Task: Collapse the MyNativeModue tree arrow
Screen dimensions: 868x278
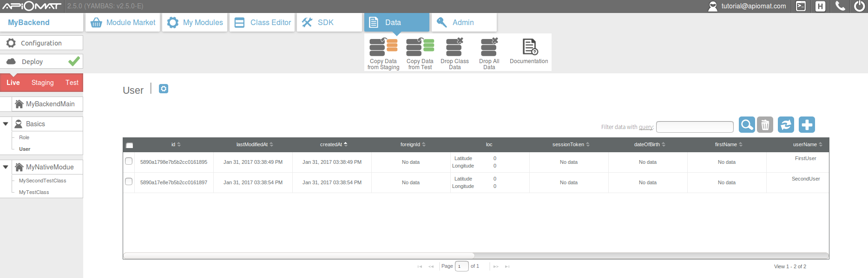Action: pyautogui.click(x=6, y=167)
